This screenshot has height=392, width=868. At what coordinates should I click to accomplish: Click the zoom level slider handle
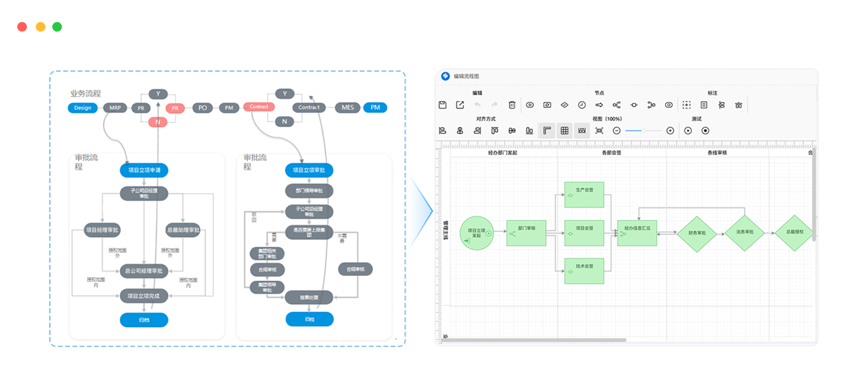point(644,131)
